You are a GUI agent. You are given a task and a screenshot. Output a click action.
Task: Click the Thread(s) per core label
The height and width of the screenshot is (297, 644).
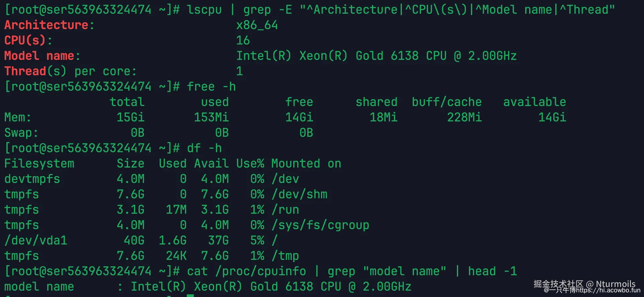tap(70, 71)
